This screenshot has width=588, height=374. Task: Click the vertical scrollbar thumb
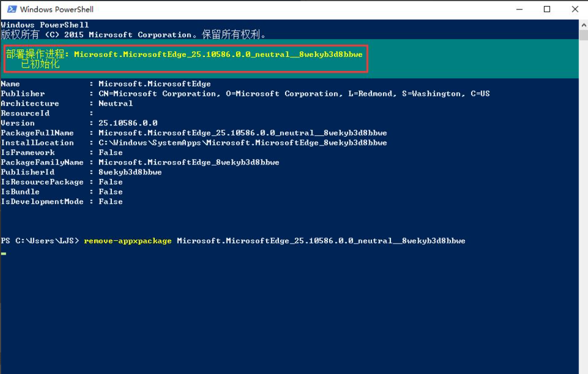tap(583, 35)
